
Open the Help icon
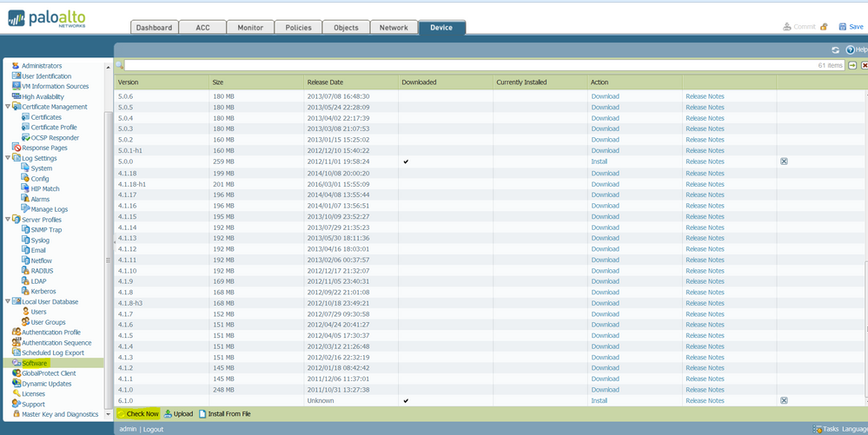(851, 50)
